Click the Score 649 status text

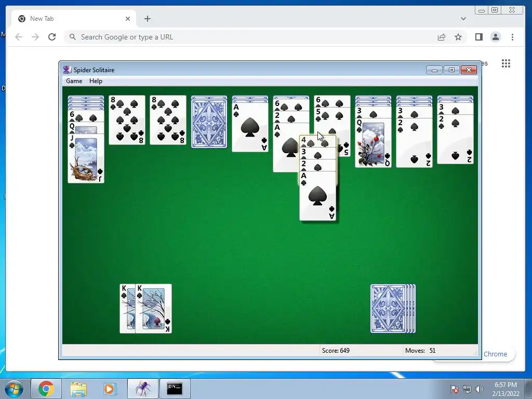(336, 351)
